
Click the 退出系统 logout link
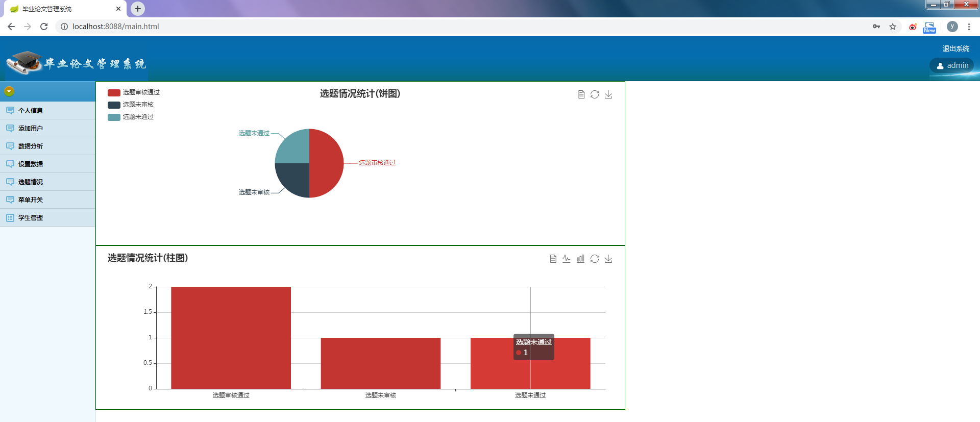(x=955, y=48)
